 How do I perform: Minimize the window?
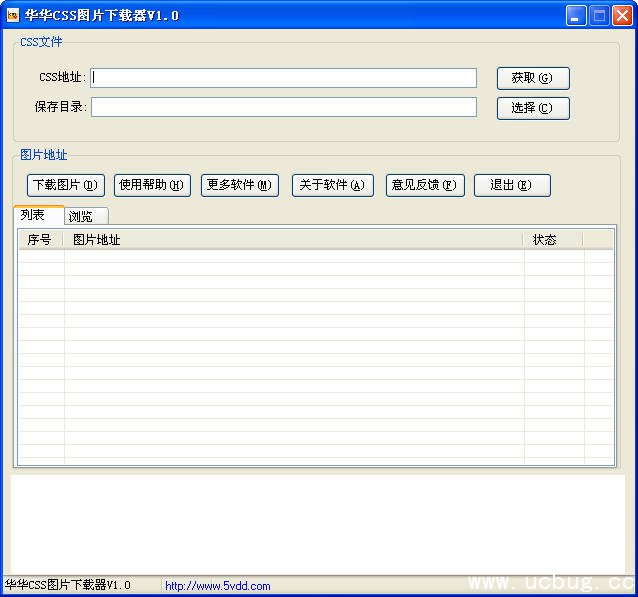point(576,15)
